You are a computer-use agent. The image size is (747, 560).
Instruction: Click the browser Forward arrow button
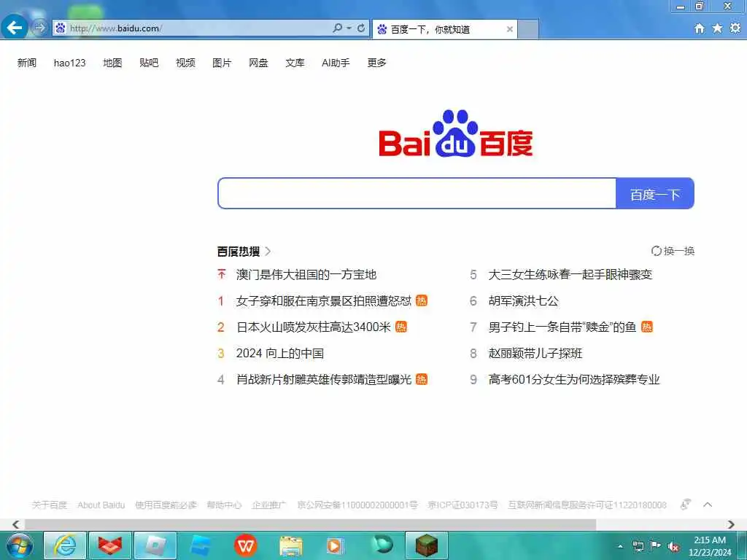[x=39, y=28]
